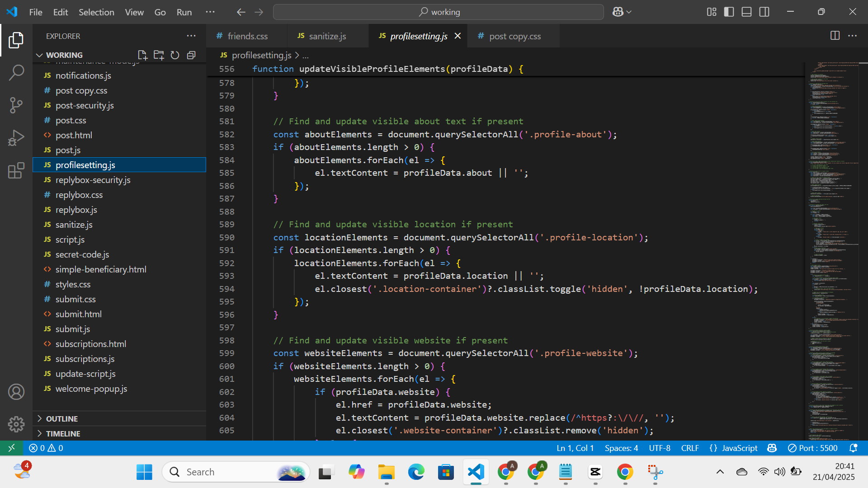
Task: Open the Edit menu
Action: coord(61,12)
